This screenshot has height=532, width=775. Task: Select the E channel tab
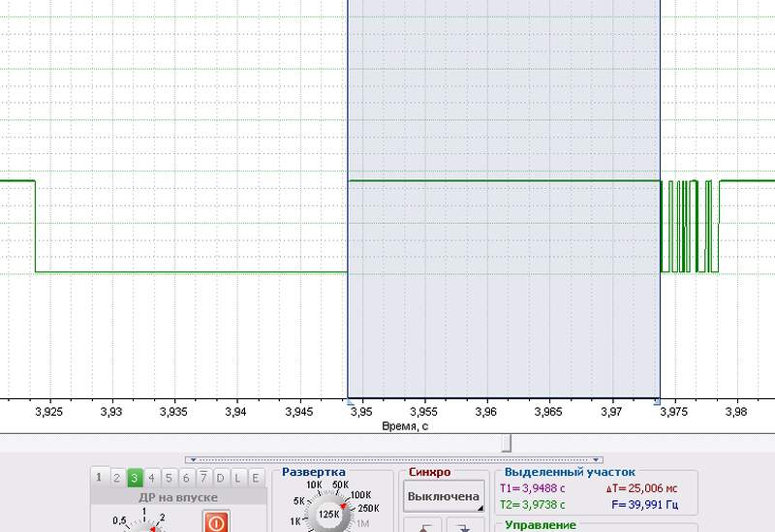256,477
